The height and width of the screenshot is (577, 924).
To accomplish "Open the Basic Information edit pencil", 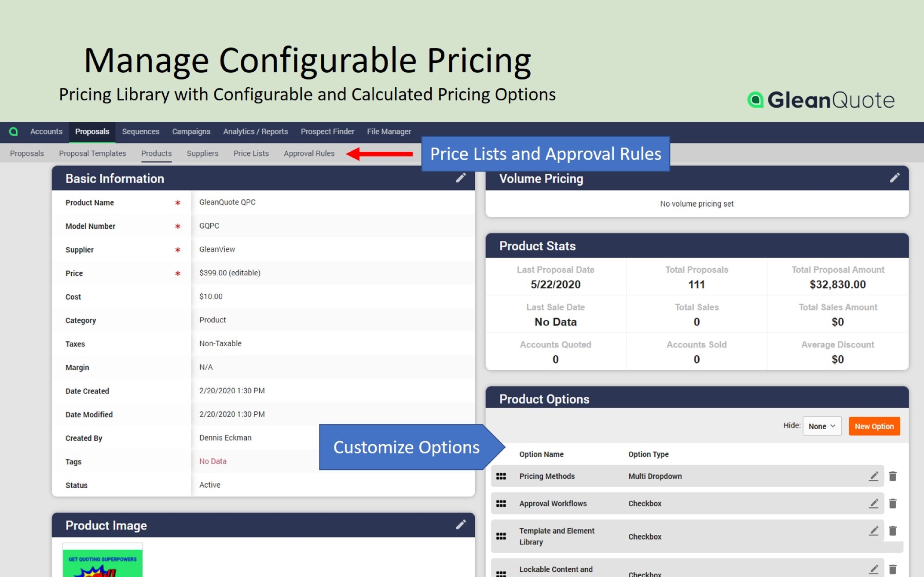I will [461, 178].
